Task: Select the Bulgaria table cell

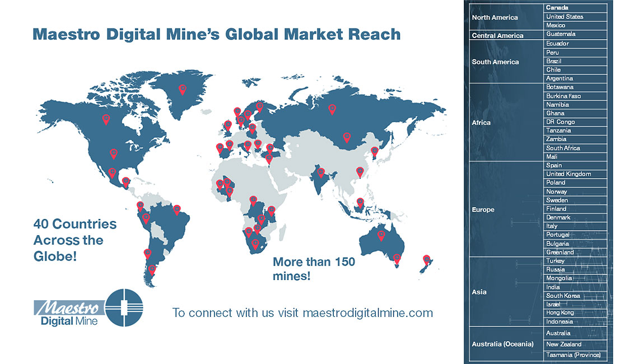Action: (575, 244)
